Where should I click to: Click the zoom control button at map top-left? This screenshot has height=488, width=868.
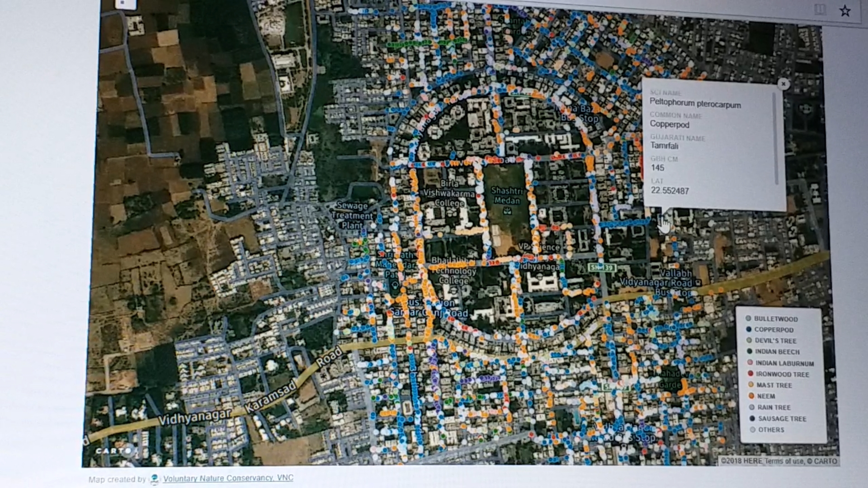(125, 4)
